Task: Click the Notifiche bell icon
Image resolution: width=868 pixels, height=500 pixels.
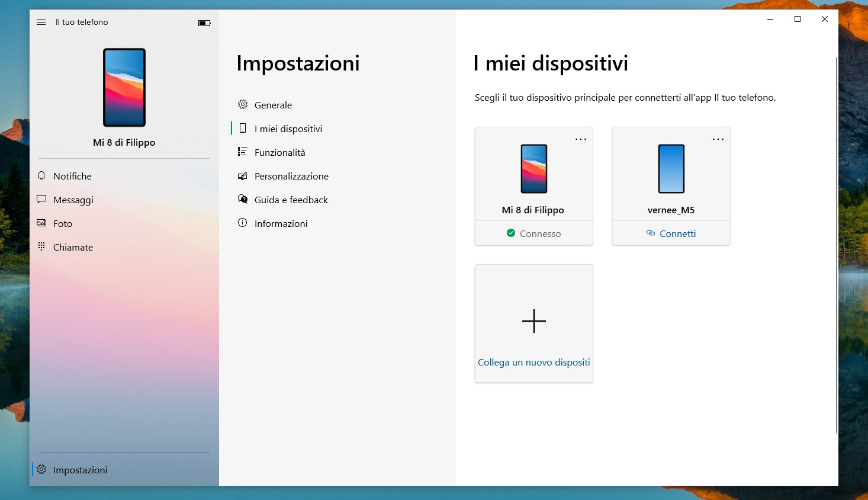Action: tap(41, 175)
